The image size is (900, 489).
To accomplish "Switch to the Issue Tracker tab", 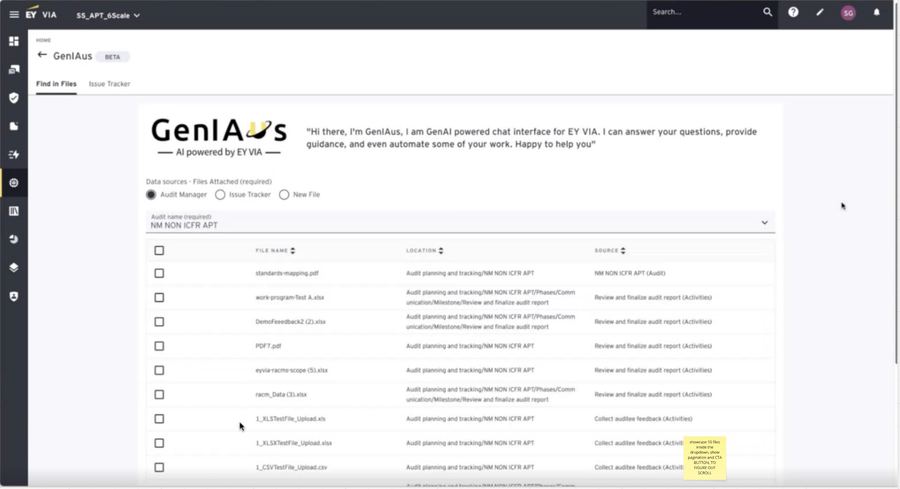I will [x=110, y=84].
